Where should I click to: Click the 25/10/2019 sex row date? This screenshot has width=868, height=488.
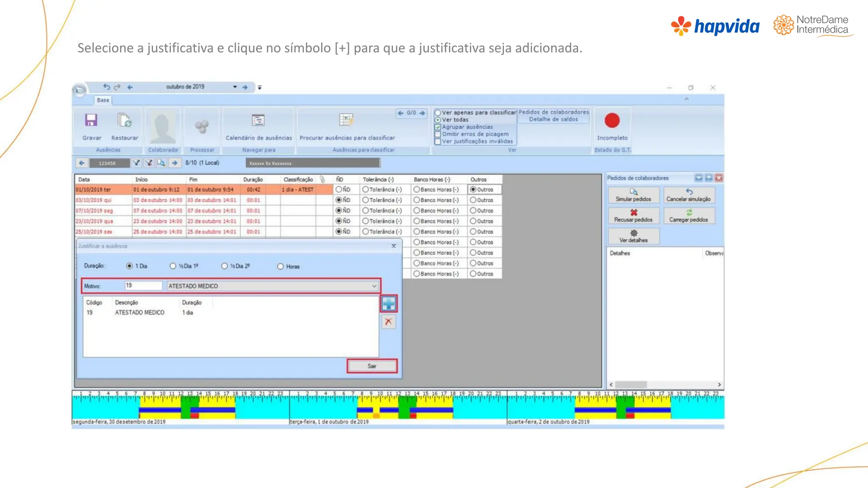coord(94,232)
